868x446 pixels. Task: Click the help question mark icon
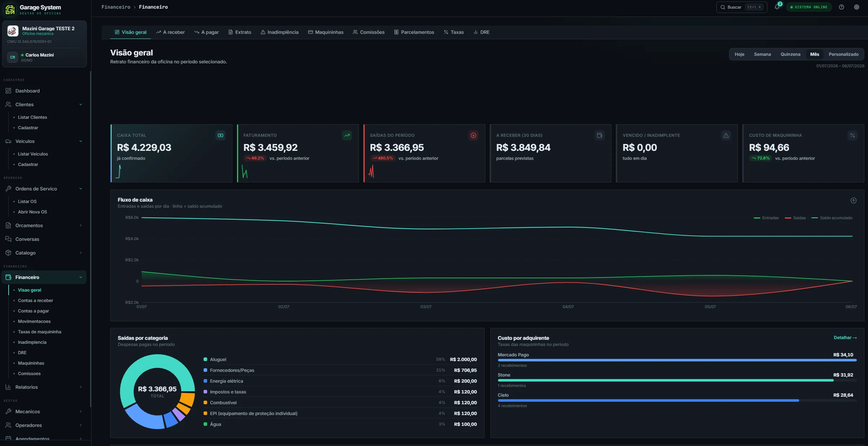[x=841, y=7]
